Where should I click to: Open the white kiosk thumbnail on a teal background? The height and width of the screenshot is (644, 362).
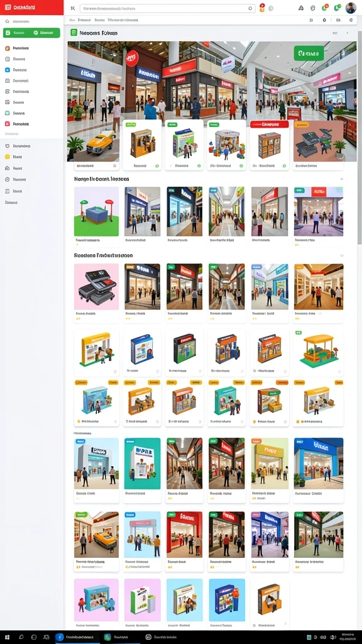tap(143, 464)
